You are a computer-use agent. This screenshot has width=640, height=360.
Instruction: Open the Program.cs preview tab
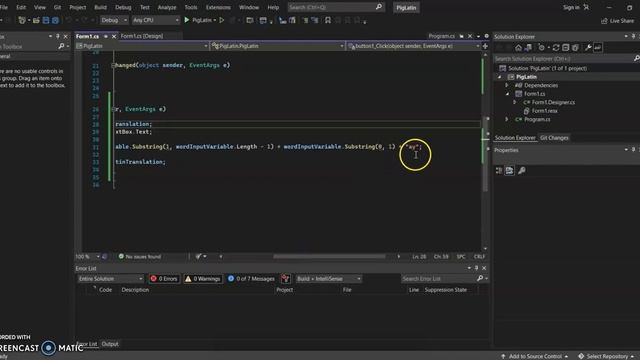(x=442, y=36)
